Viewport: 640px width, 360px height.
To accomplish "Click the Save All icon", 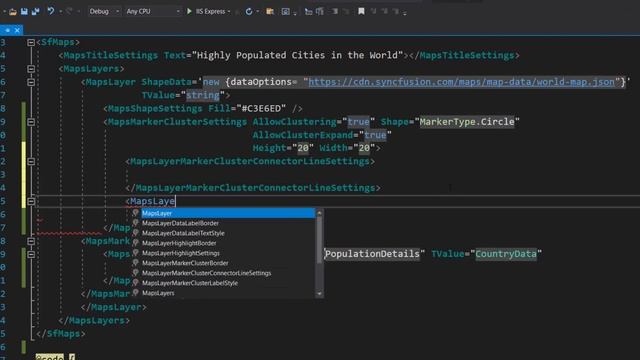I will (36, 11).
